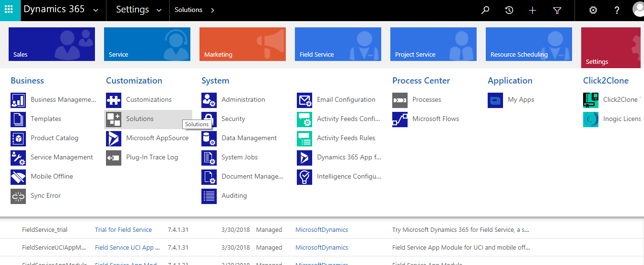This screenshot has width=644, height=265.
Task: Expand the Dynamics 365 dropdown chevron
Action: 96,10
